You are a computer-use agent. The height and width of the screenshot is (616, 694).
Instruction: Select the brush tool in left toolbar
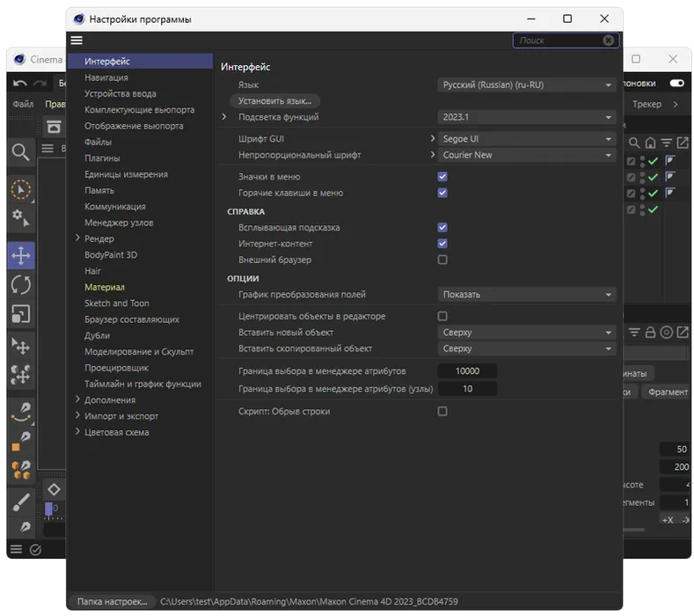coord(20,502)
